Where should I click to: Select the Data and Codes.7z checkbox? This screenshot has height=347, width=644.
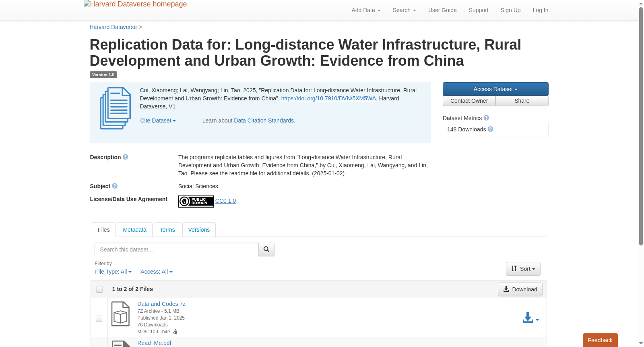tap(99, 319)
